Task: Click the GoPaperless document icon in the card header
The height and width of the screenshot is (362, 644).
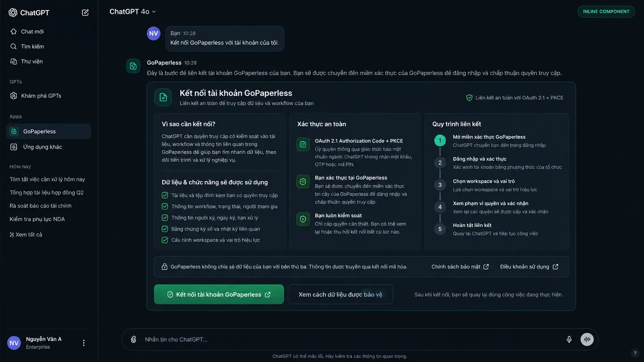Action: 163,97
